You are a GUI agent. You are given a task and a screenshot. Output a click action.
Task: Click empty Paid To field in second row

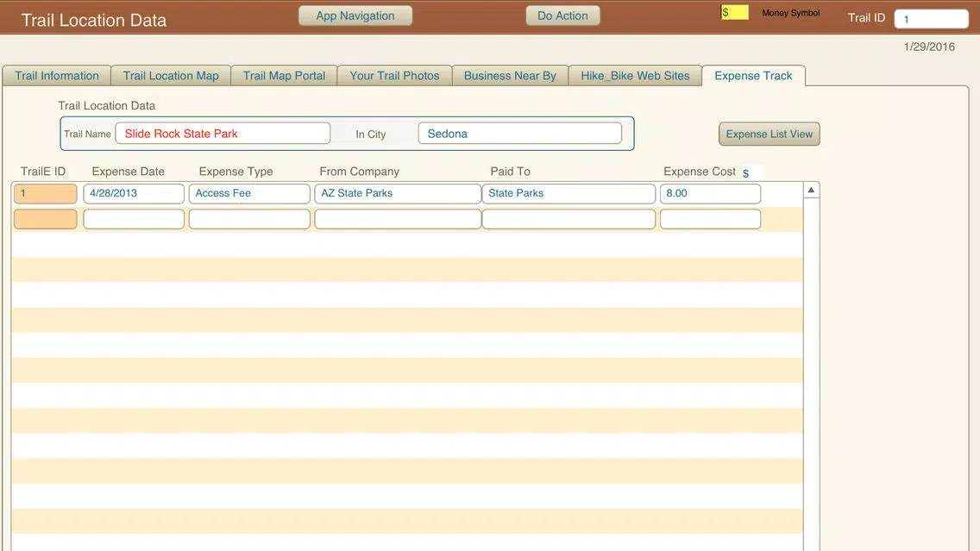(x=569, y=219)
